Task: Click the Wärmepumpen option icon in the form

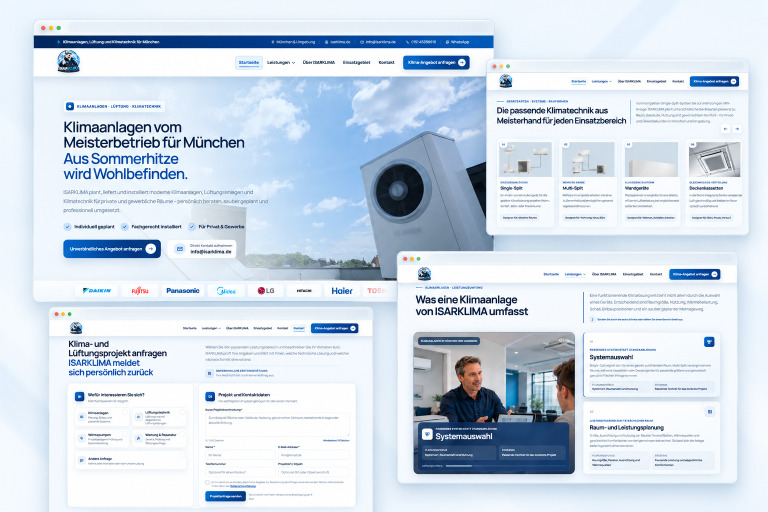Action: point(81,438)
